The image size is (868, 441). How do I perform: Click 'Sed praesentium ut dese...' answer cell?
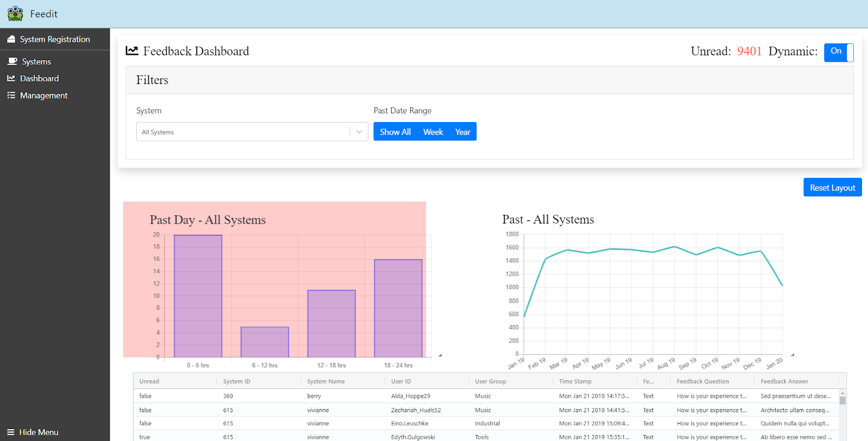(795, 396)
